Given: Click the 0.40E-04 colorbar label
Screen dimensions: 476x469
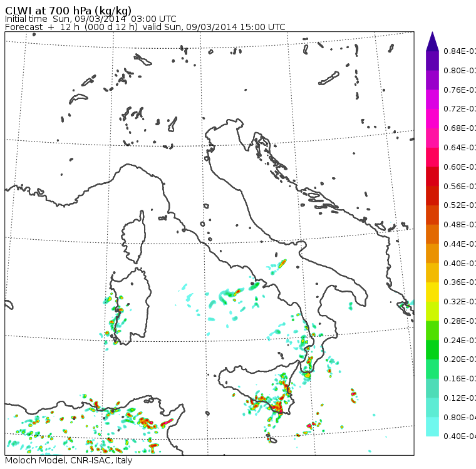Looking at the screenshot, I should click(460, 436).
